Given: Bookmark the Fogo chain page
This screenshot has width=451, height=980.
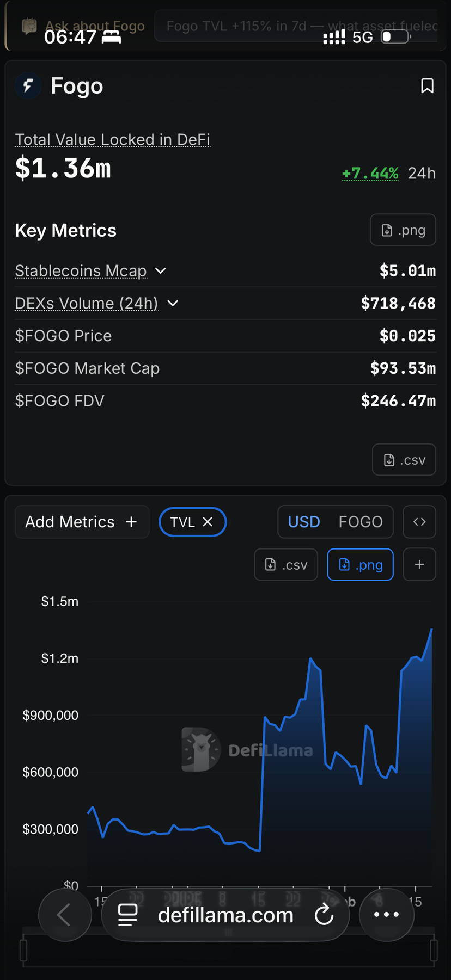Looking at the screenshot, I should 427,86.
